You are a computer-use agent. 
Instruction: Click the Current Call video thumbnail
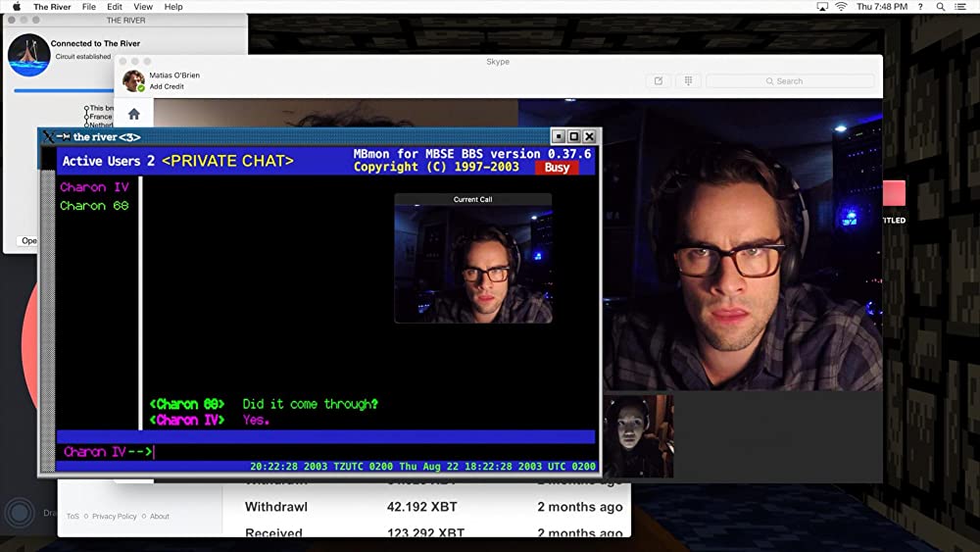[x=472, y=263]
